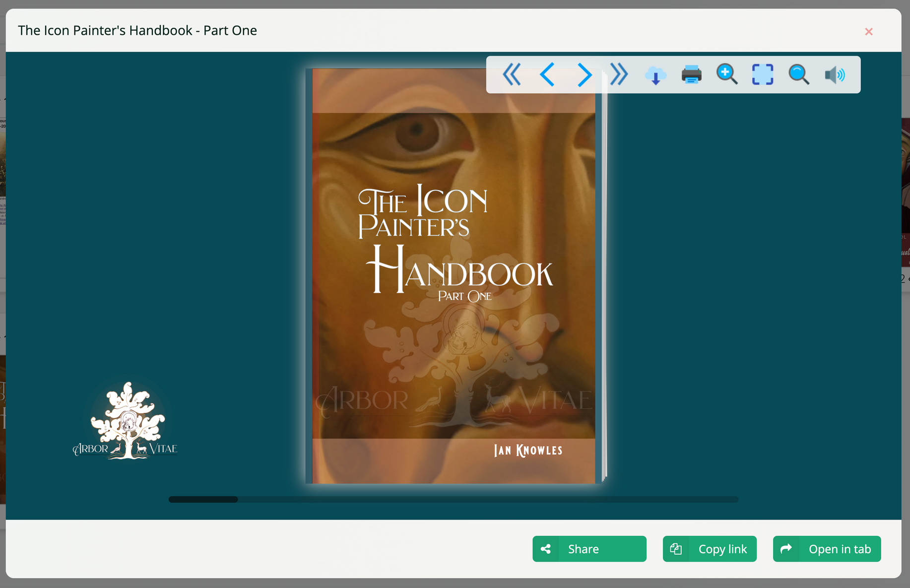Zoom in with the magnifier plus icon

click(x=727, y=75)
